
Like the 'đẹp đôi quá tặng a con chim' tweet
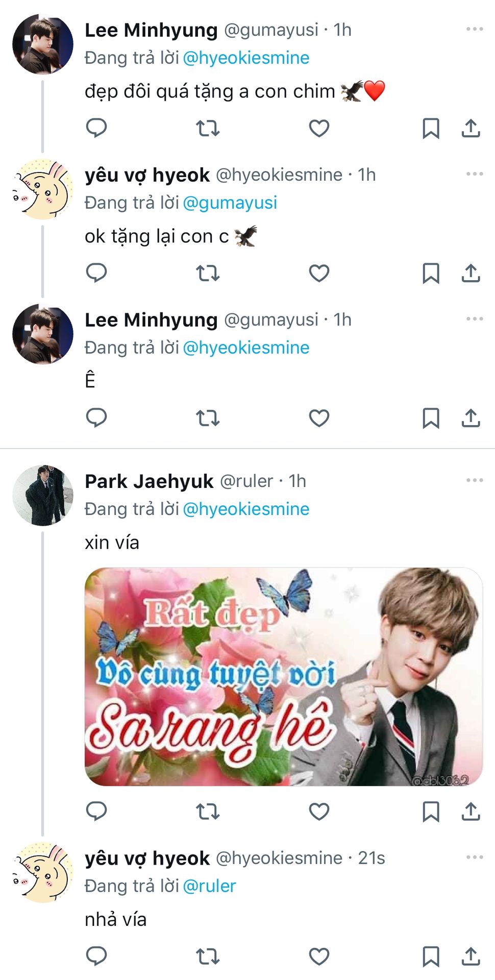pos(319,128)
